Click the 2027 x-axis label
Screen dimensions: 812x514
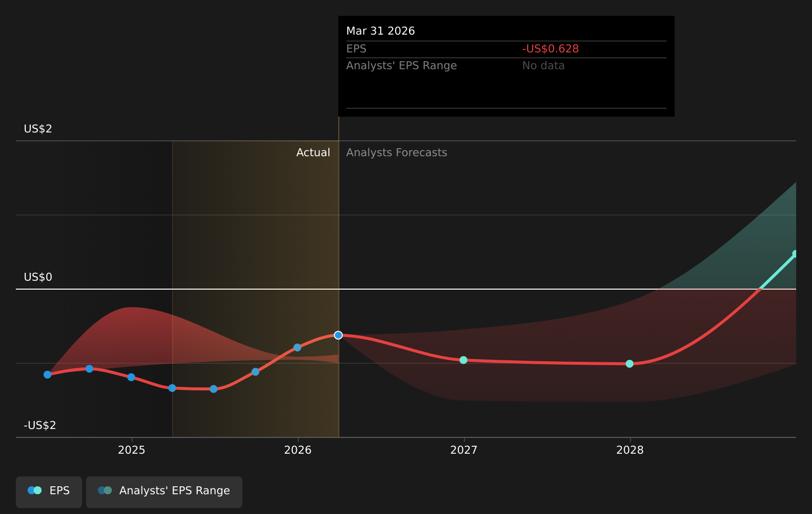pos(464,450)
